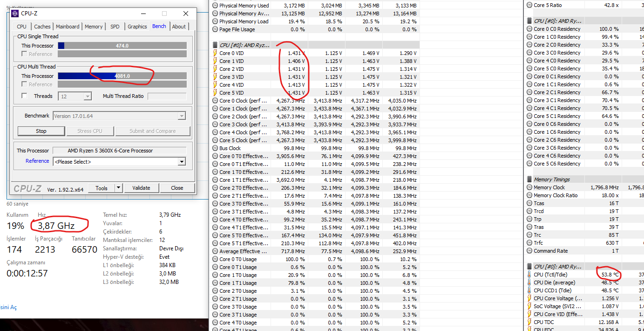Click the SoC Voltage lightning icon

click(529, 306)
